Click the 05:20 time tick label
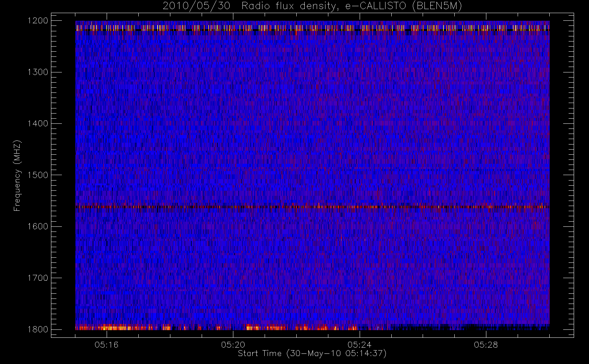589x364 pixels. point(233,345)
